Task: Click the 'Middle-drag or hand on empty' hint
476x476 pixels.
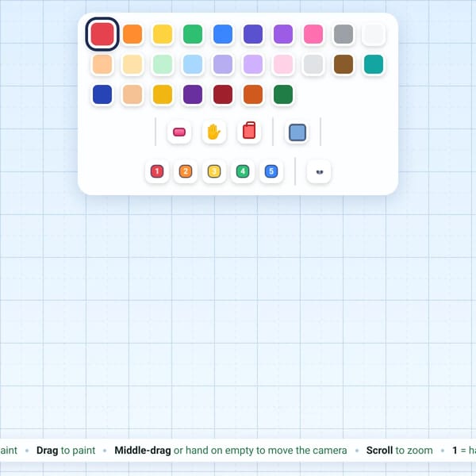Action: click(x=231, y=450)
